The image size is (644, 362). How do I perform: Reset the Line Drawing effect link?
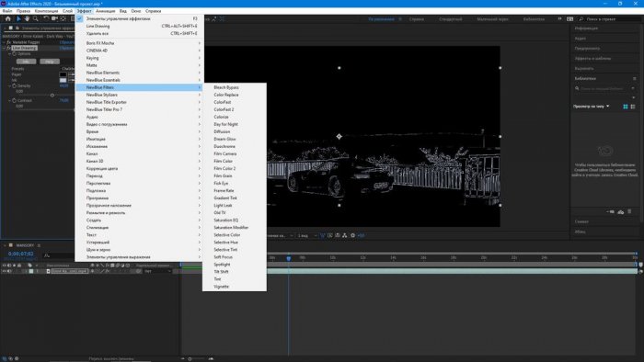(67, 48)
